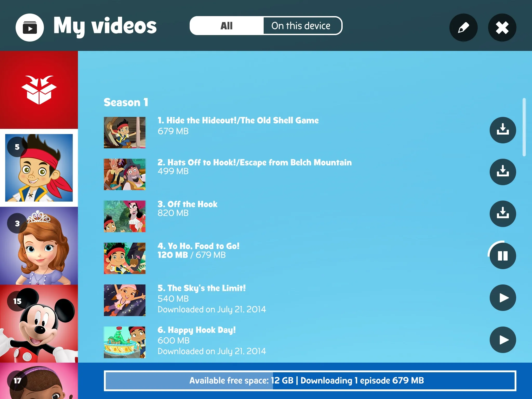Viewport: 532px width, 399px height.
Task: Click thumbnail of Hide the Hideout episode
Action: (125, 132)
